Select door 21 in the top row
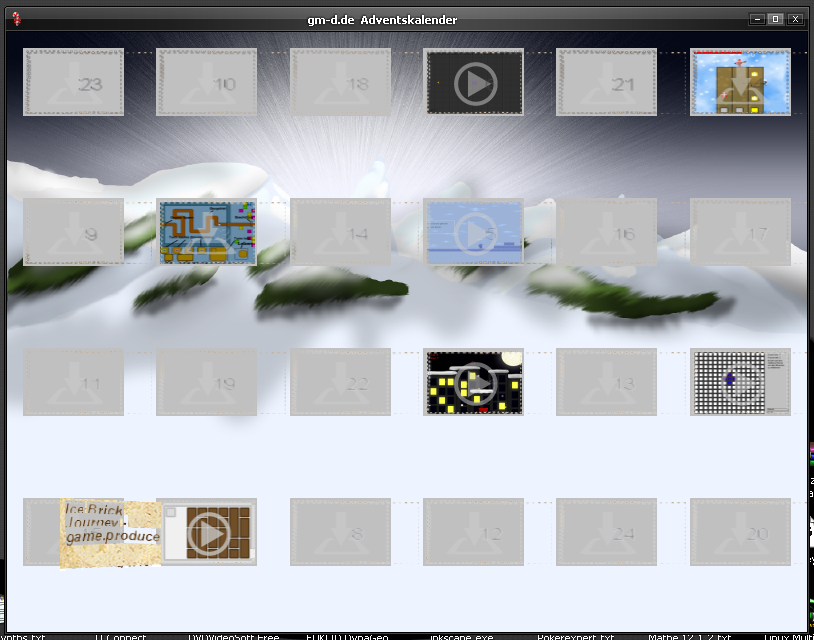Screen dimensions: 814x640 click(606, 83)
